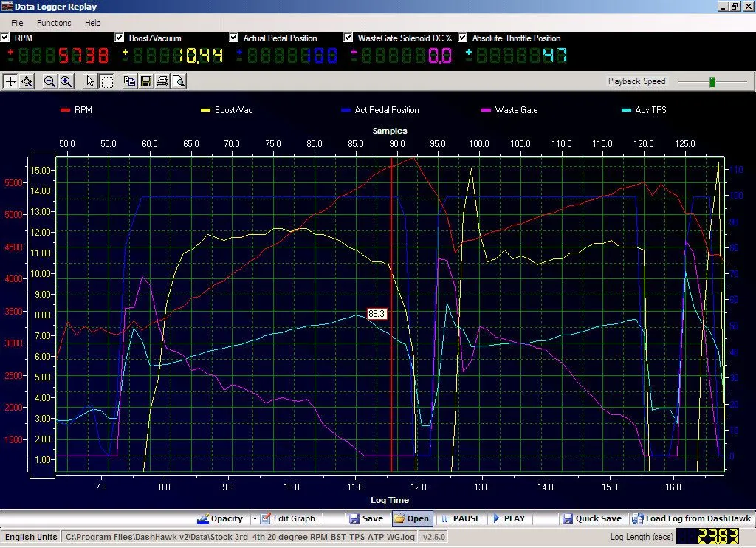Screen dimensions: 756x548
Task: Adjust the Playback Speed slider handle
Action: (x=712, y=82)
